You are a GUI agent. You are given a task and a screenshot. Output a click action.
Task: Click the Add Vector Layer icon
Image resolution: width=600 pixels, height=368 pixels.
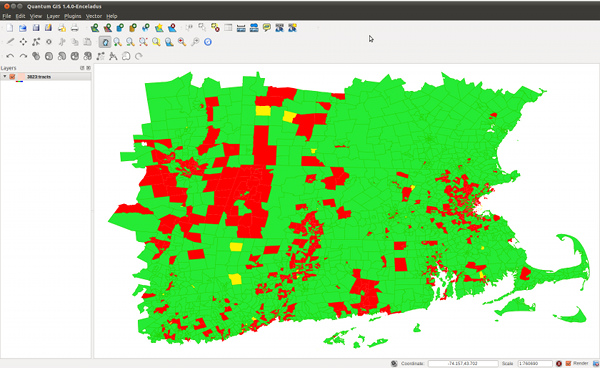pos(95,28)
